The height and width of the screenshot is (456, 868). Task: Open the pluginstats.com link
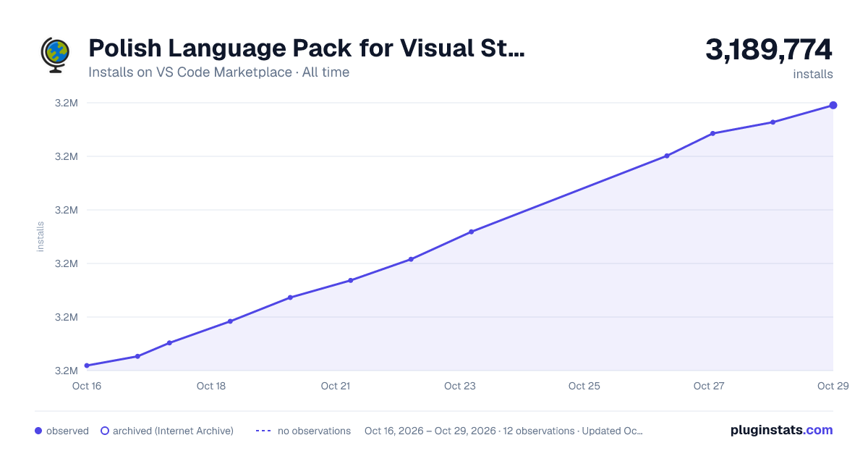coord(782,430)
